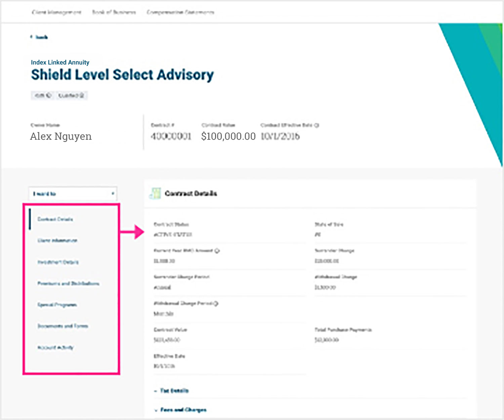Open Book of Business in top navigation
The width and height of the screenshot is (504, 420).
114,12
